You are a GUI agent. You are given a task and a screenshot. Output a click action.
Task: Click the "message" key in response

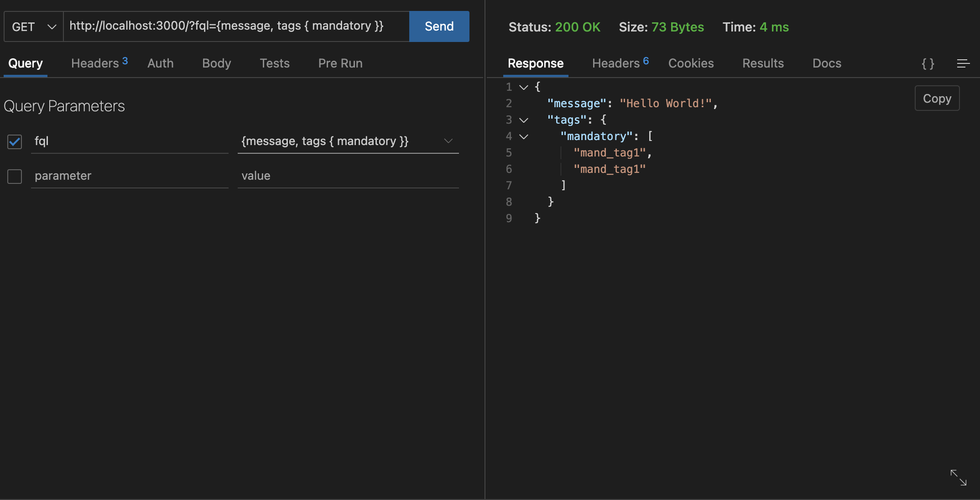click(577, 104)
